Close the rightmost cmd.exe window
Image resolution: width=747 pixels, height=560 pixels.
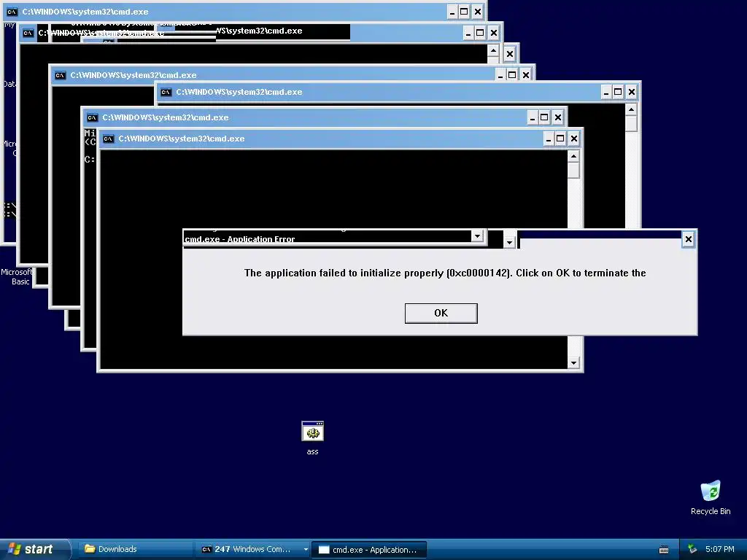click(631, 92)
